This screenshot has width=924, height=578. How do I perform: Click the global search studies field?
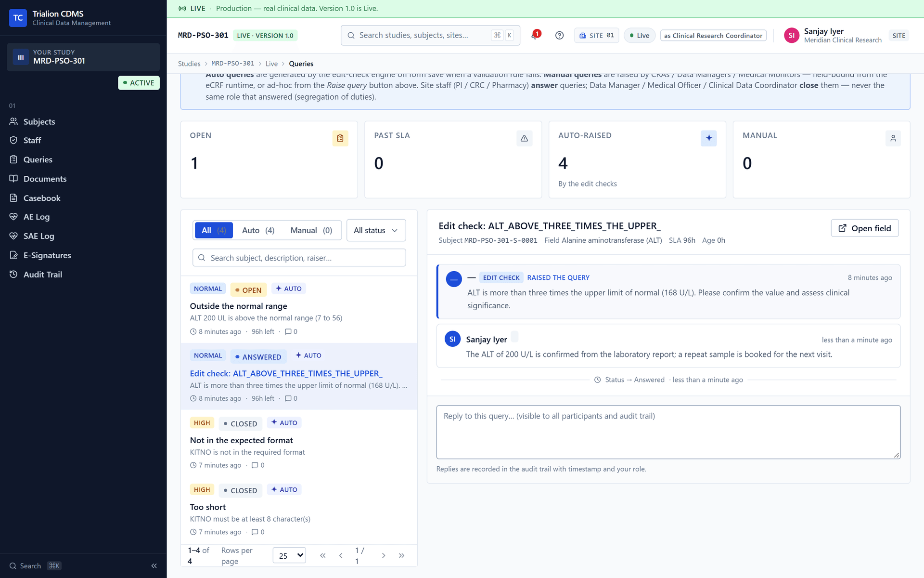tap(430, 35)
